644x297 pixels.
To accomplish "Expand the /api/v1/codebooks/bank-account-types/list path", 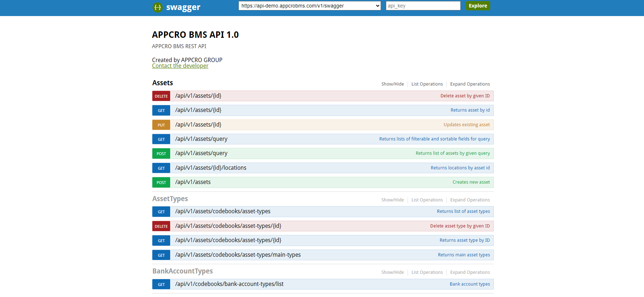I will pos(229,284).
